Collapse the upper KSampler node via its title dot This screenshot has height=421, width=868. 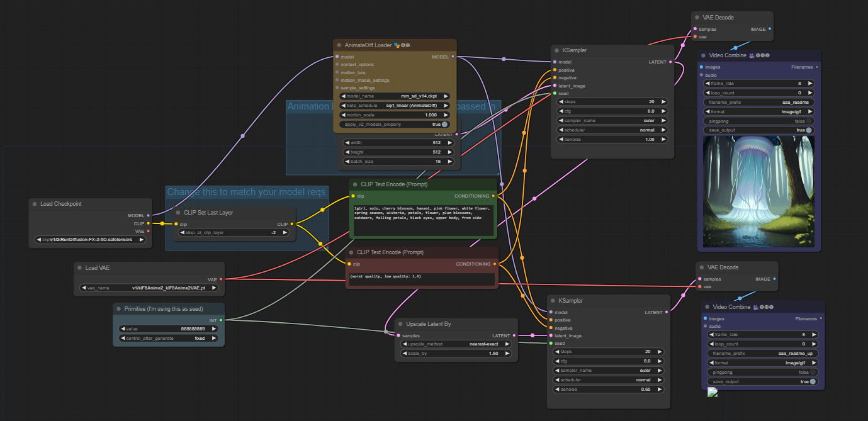coord(556,50)
